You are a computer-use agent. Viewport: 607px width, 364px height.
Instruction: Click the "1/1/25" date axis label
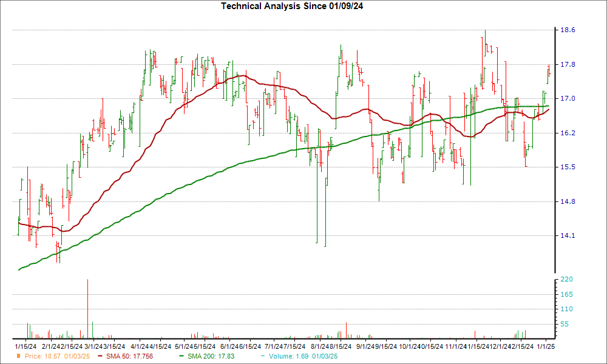coord(547,346)
